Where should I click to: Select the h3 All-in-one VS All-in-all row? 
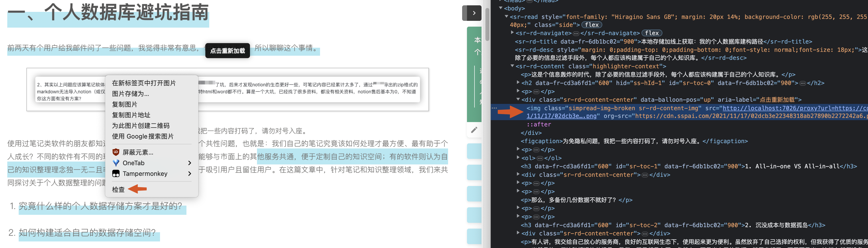point(689,166)
